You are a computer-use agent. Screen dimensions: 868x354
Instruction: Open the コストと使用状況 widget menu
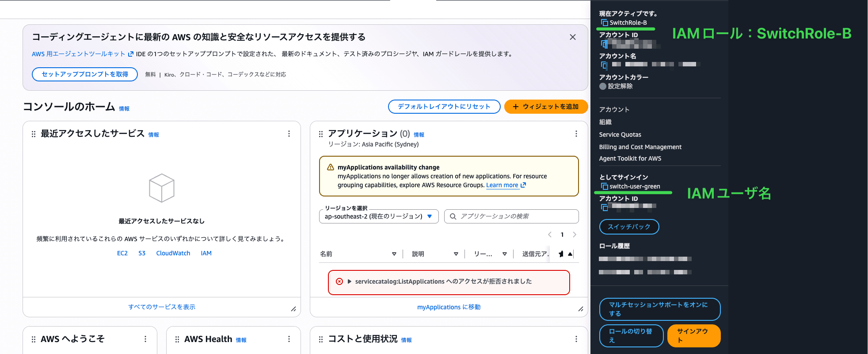(x=576, y=339)
